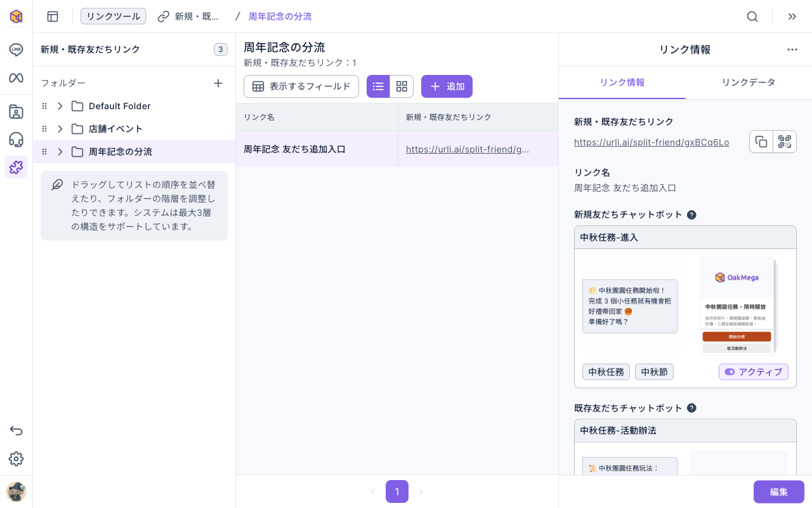Toggle the アクティブ switch

tap(754, 372)
